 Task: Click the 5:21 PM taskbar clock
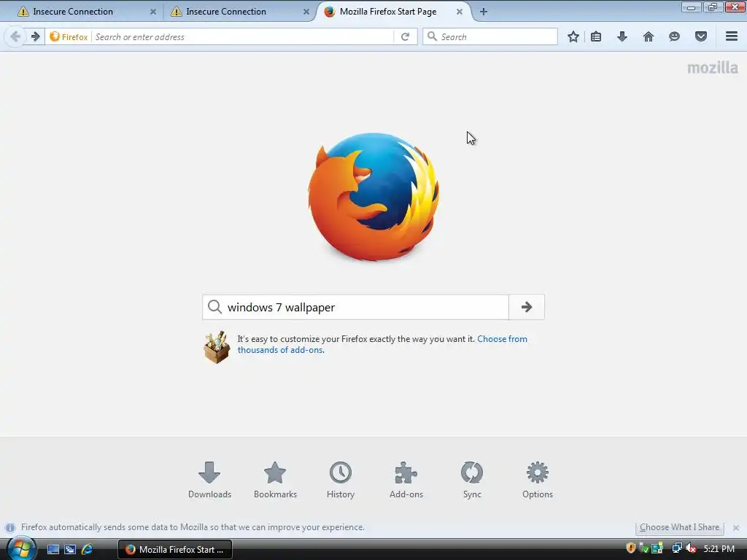coord(719,549)
